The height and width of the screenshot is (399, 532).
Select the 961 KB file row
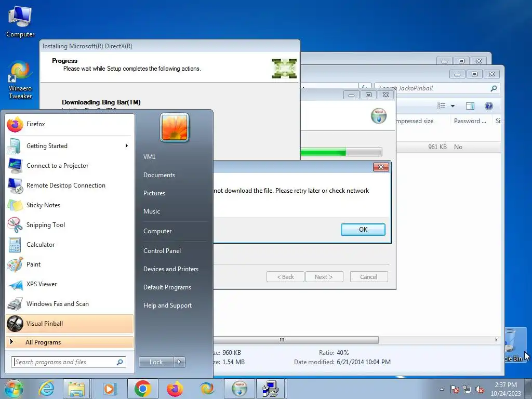click(448, 147)
